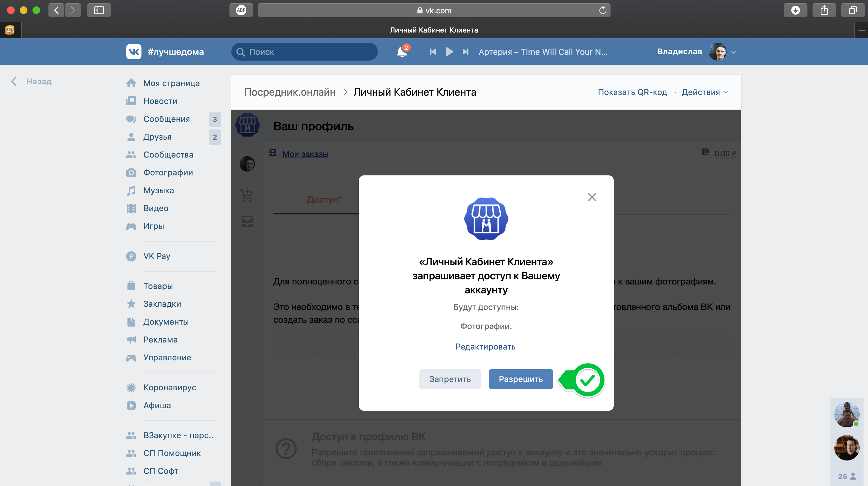The height and width of the screenshot is (486, 868).
Task: Close the access request dialog
Action: tap(592, 197)
